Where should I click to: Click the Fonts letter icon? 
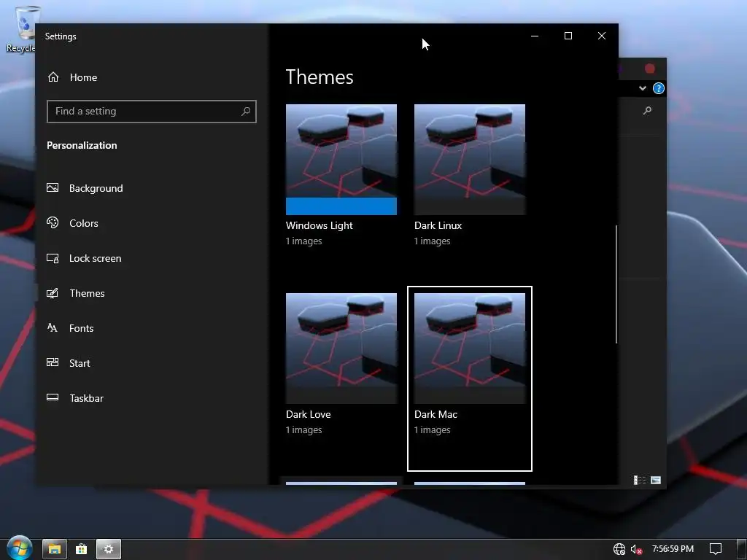coord(52,327)
